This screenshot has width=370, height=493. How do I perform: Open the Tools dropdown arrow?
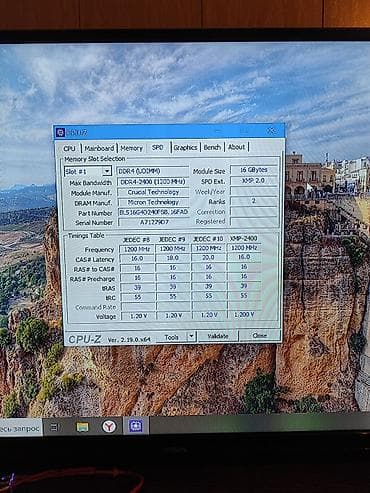click(191, 336)
